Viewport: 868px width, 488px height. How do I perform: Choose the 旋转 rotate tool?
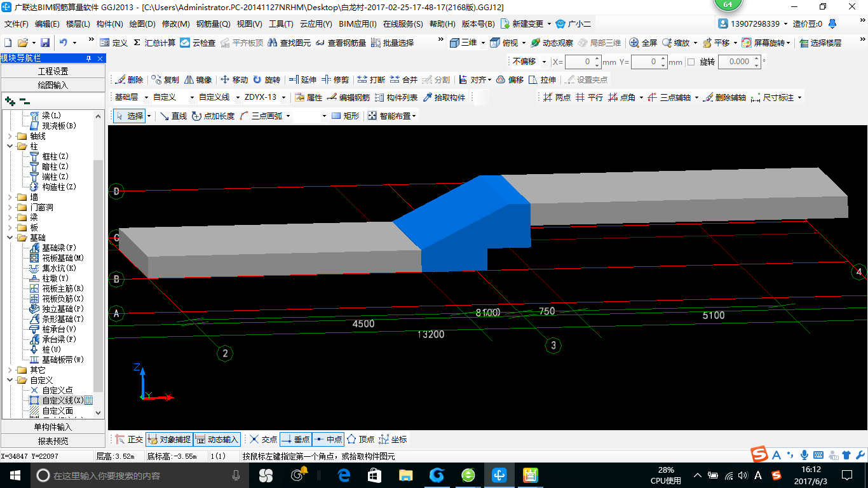(266, 80)
